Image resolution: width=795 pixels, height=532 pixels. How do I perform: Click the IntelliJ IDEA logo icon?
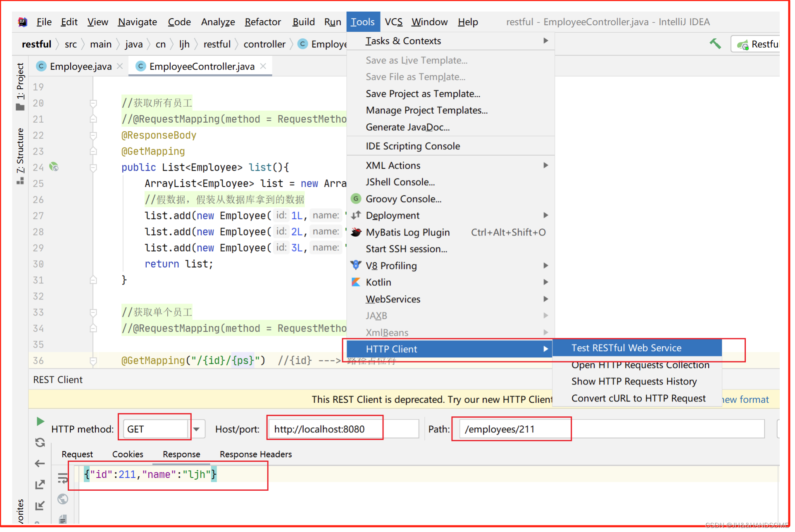(x=23, y=22)
